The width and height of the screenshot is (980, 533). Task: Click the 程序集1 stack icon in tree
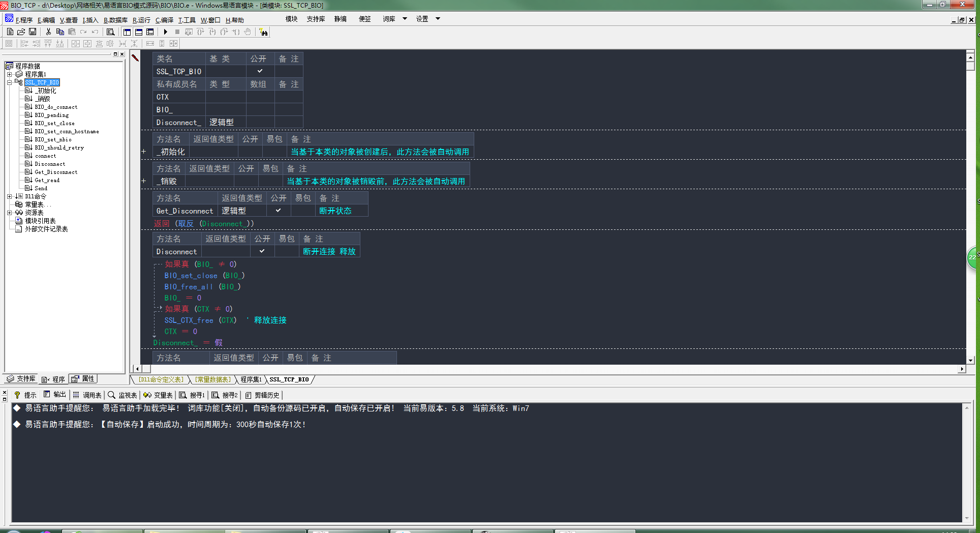point(19,74)
